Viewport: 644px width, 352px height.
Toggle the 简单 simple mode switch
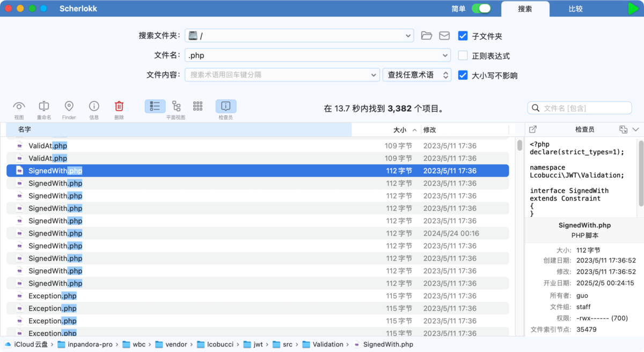[481, 9]
